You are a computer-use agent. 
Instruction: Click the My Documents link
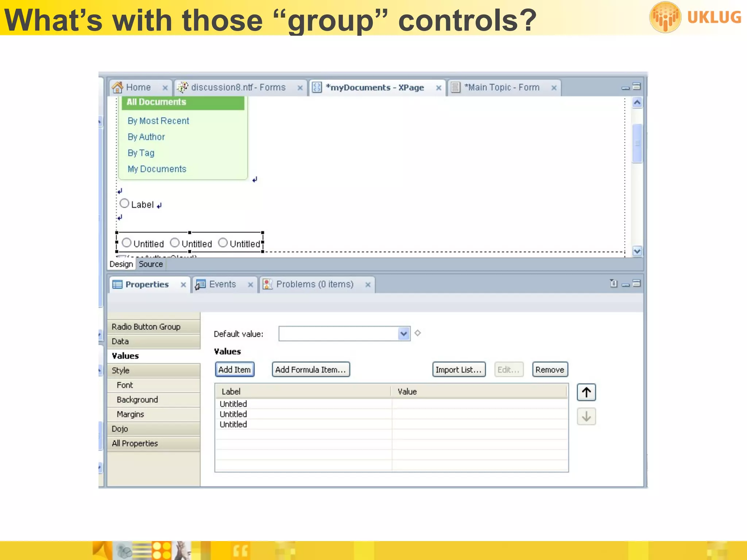157,169
